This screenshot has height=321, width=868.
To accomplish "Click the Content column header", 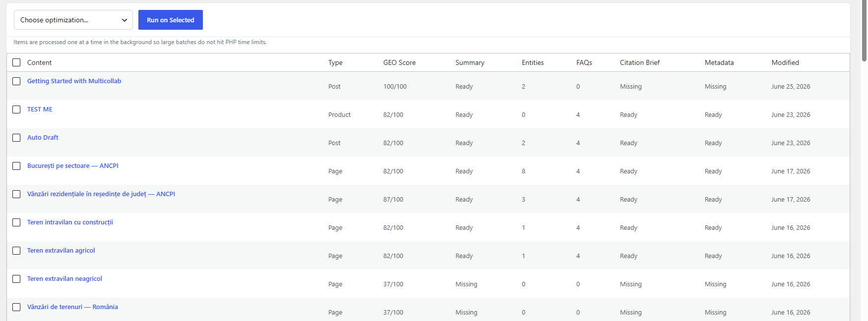I will point(39,62).
